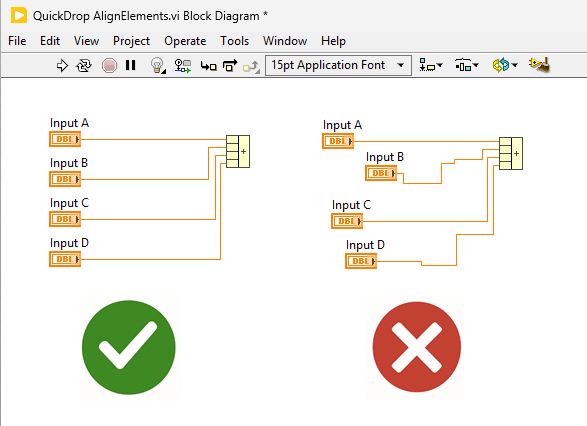Screen dimensions: 587x426
Task: Open the Project menu
Action: coord(131,41)
